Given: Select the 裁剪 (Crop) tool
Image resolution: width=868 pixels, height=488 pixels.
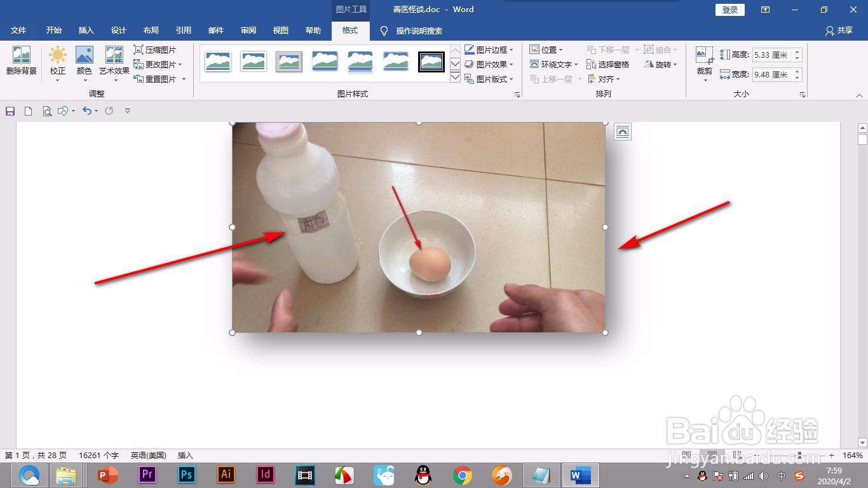Looking at the screenshot, I should [705, 63].
